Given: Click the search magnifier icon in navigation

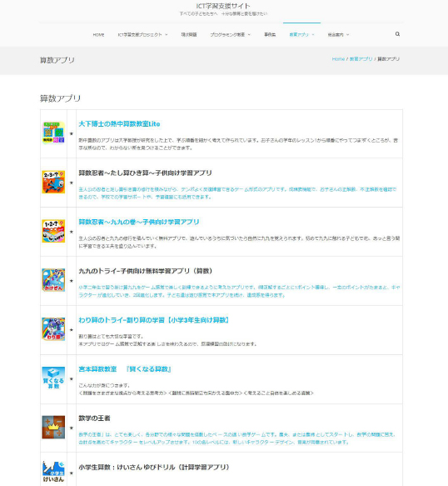Looking at the screenshot, I should click(397, 34).
